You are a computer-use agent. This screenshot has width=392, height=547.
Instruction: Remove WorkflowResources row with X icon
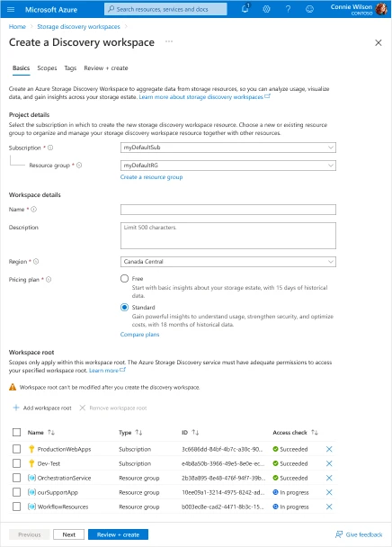coord(329,507)
